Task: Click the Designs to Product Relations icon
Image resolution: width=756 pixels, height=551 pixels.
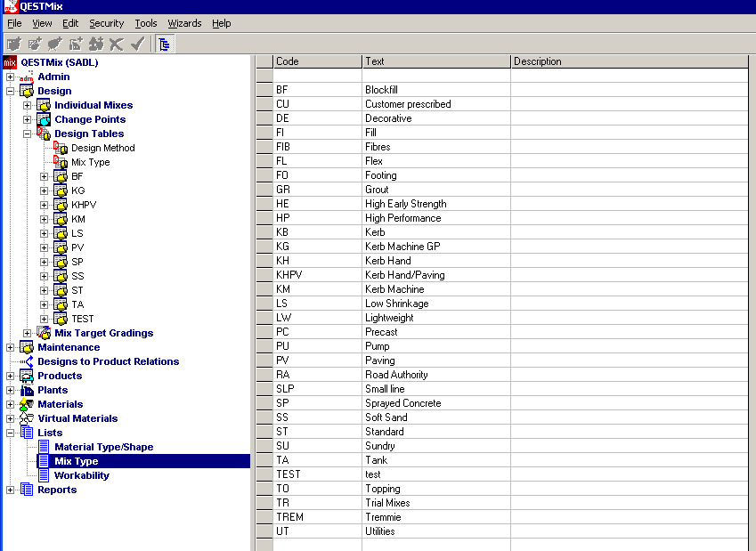Action: (27, 361)
